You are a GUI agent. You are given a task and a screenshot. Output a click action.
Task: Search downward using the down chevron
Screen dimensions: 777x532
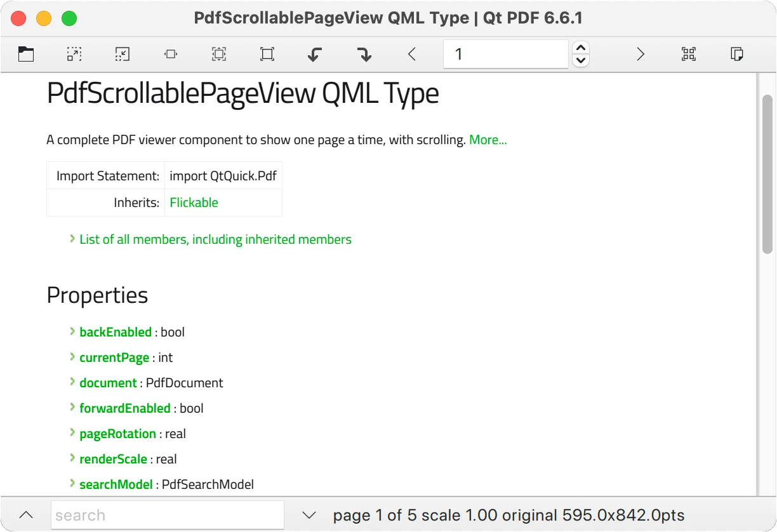pos(309,515)
